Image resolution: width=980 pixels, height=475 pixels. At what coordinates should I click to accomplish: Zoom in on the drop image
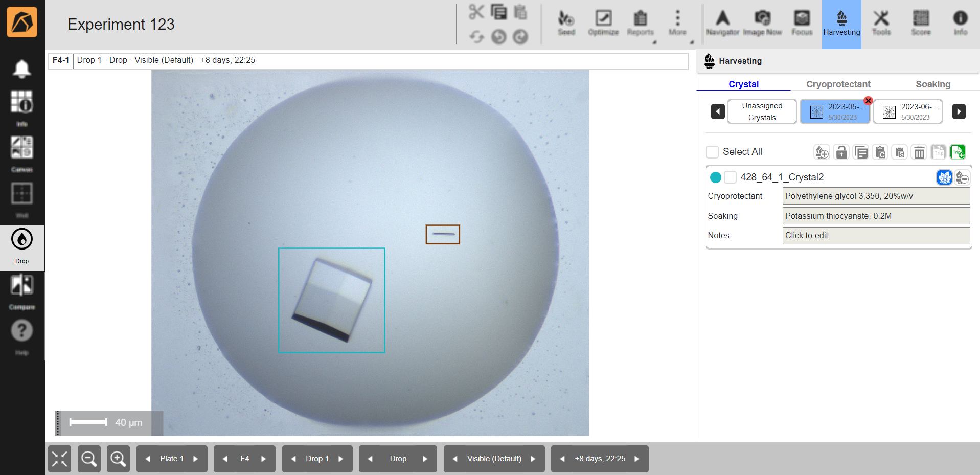tap(118, 459)
